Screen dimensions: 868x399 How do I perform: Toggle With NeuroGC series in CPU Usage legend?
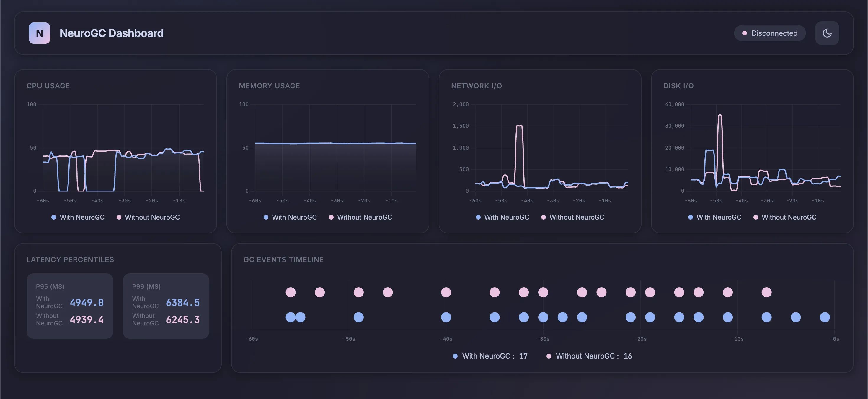(78, 217)
